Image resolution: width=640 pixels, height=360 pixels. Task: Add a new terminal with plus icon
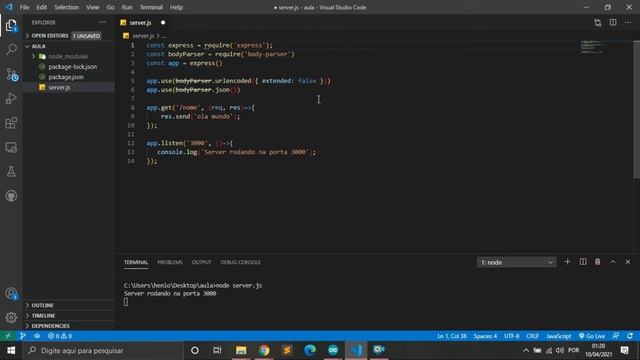click(567, 262)
